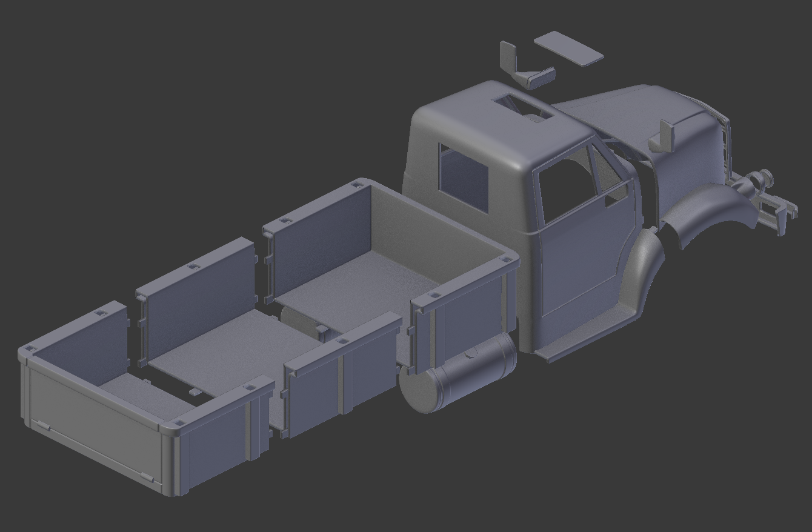Screen dimensions: 812x532
Task: Select the flat roof hatch cover floating above cab
Action: pos(568,48)
